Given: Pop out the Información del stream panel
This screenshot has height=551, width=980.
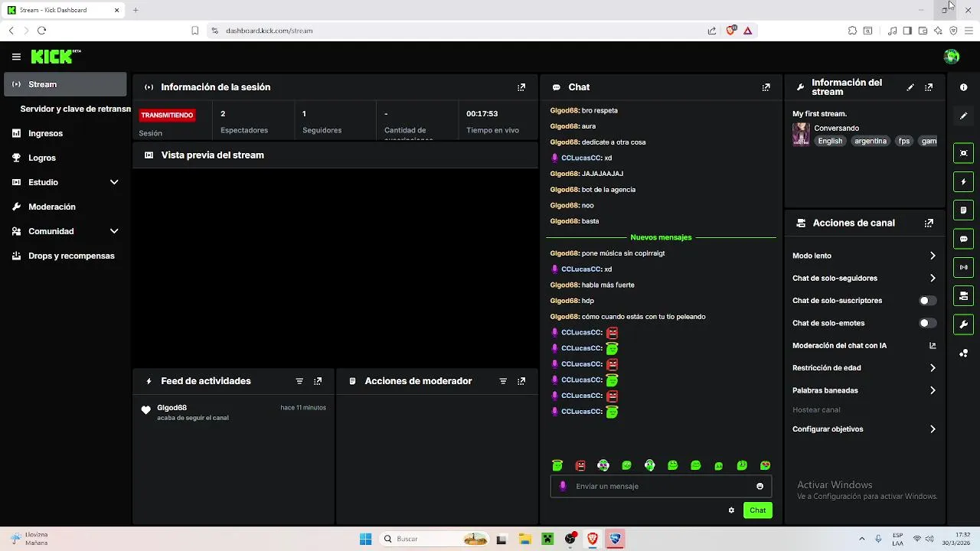Looking at the screenshot, I should (929, 87).
